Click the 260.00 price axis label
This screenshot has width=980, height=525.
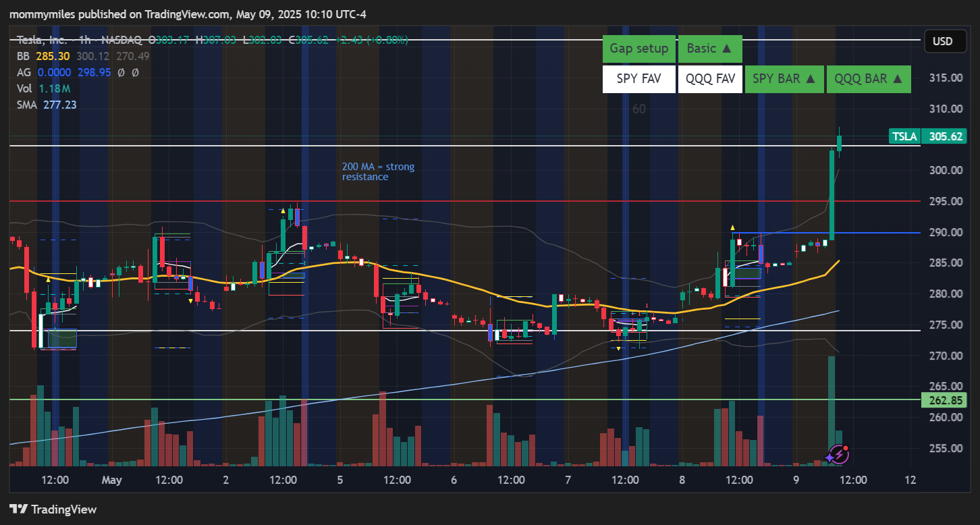946,417
